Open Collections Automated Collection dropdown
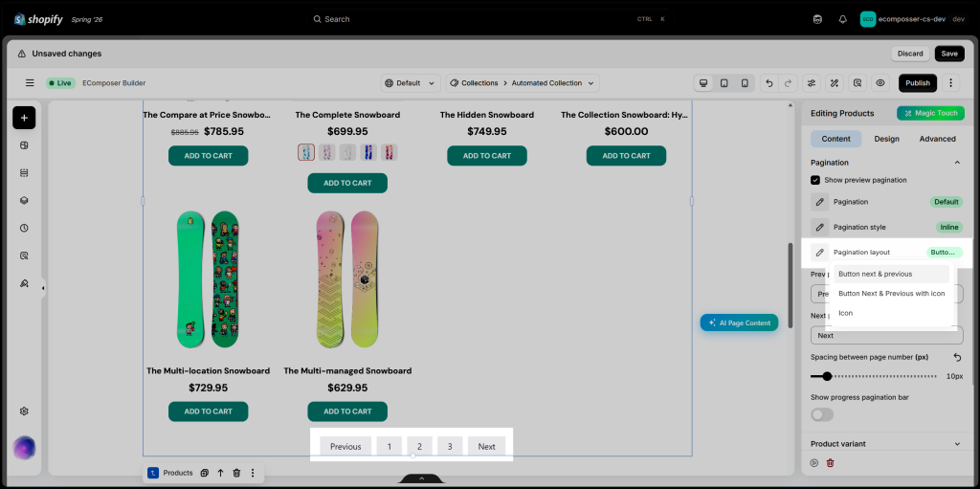 tap(523, 83)
